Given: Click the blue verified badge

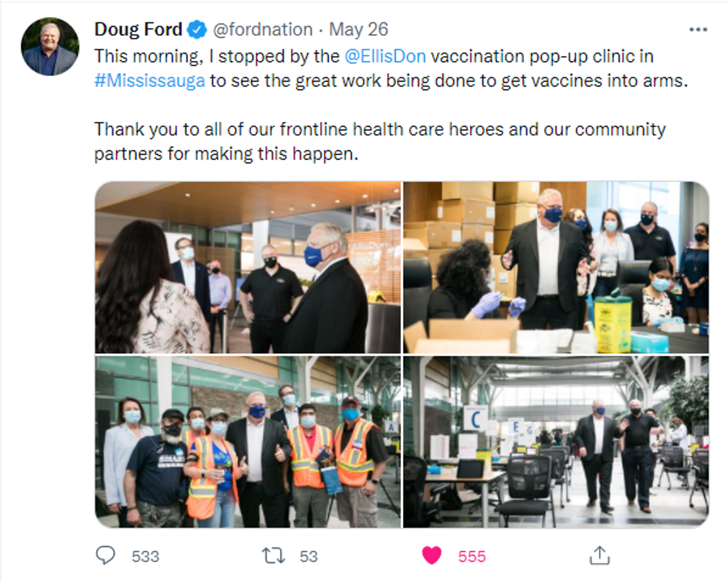Looking at the screenshot, I should pos(197,30).
